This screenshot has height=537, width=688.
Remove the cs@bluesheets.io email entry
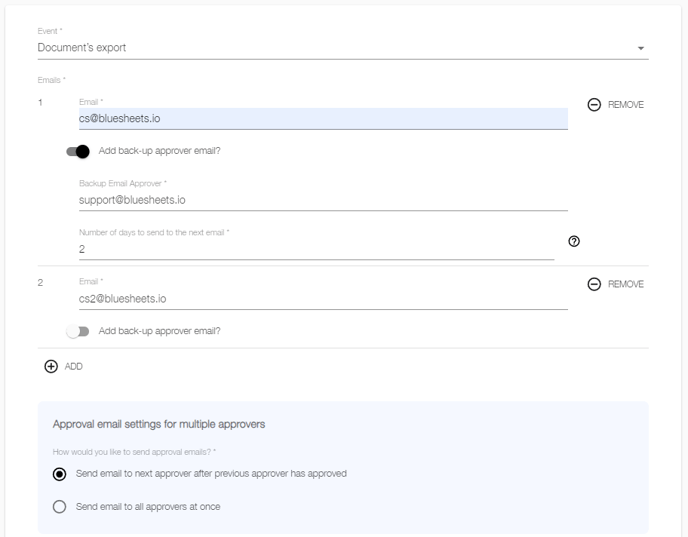(616, 105)
